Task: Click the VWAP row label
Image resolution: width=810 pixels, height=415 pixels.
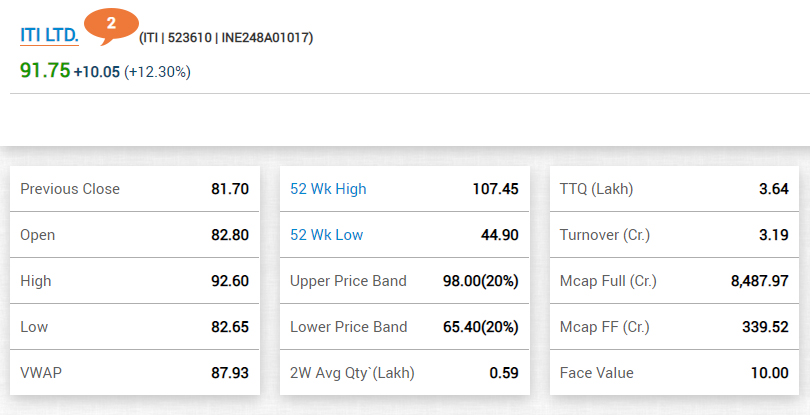Action: 41,373
